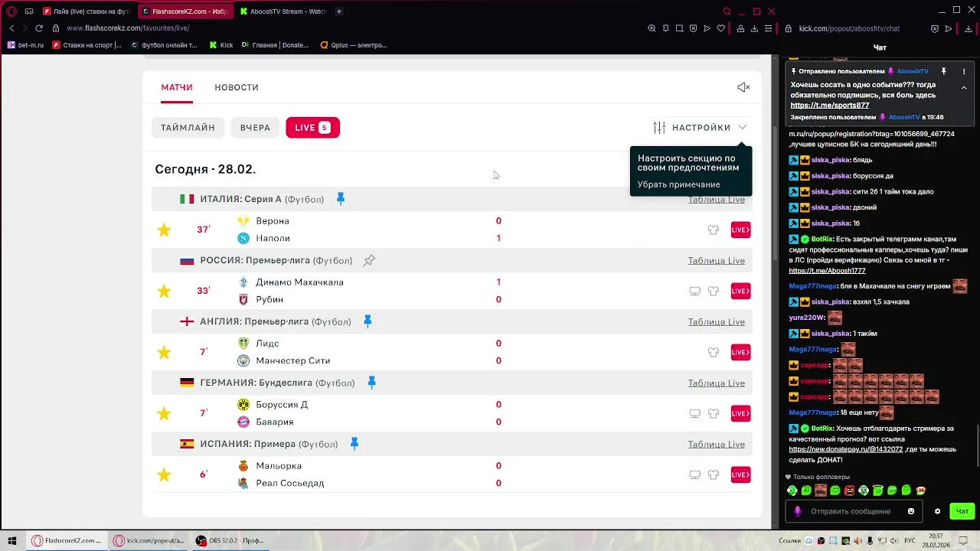Unpin the Италия Серия А league
This screenshot has width=980, height=551.
pyautogui.click(x=341, y=199)
